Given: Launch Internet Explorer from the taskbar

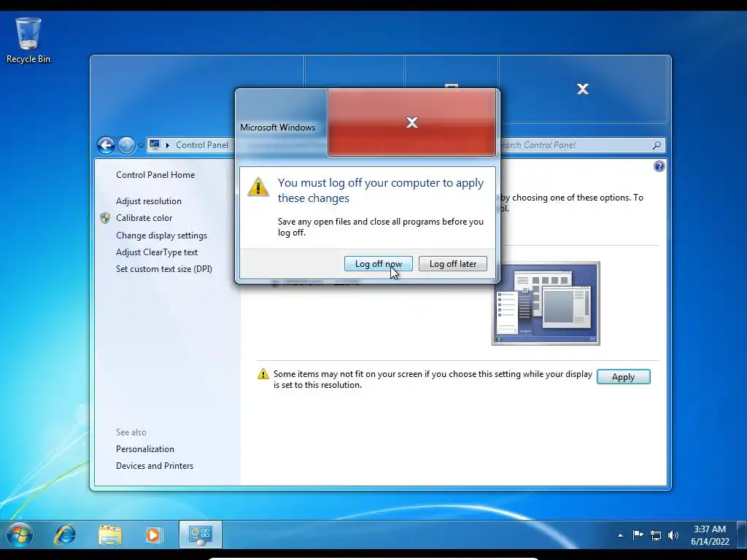Looking at the screenshot, I should [x=65, y=534].
